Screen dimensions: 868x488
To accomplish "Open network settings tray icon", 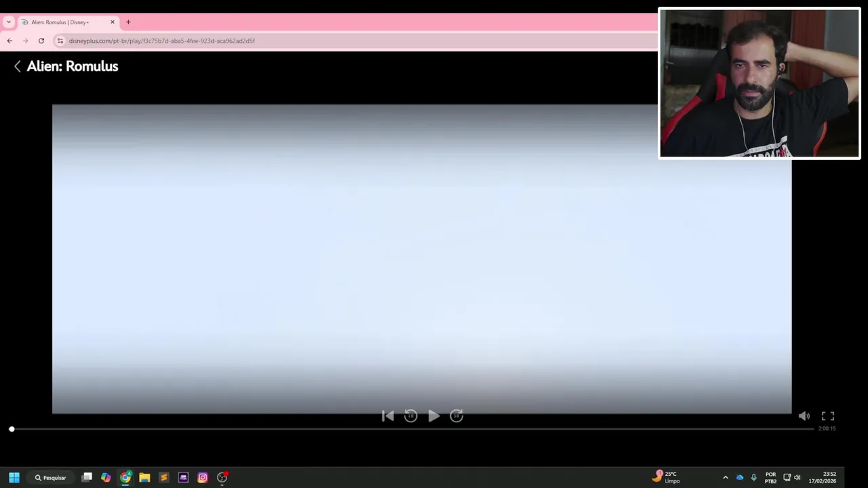I will (787, 477).
